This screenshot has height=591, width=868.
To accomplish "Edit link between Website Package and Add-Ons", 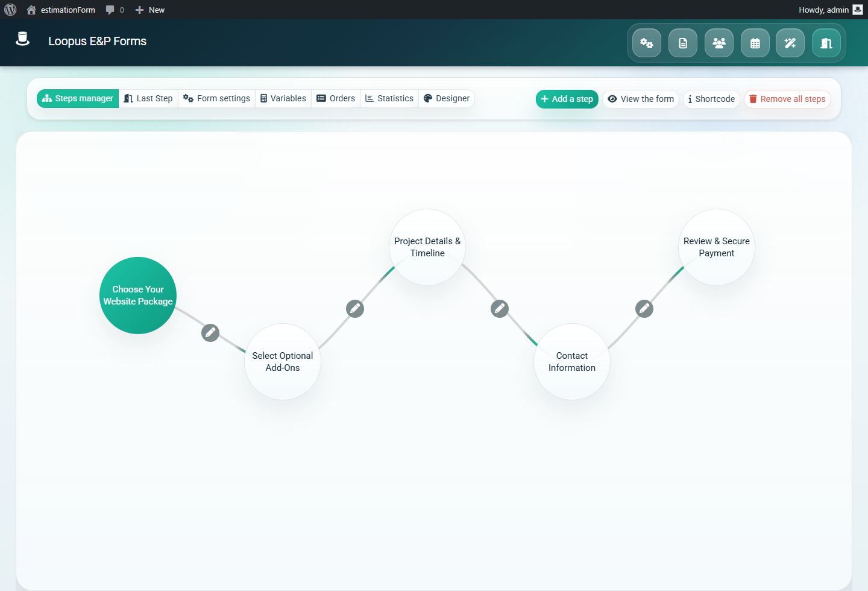I will click(210, 332).
